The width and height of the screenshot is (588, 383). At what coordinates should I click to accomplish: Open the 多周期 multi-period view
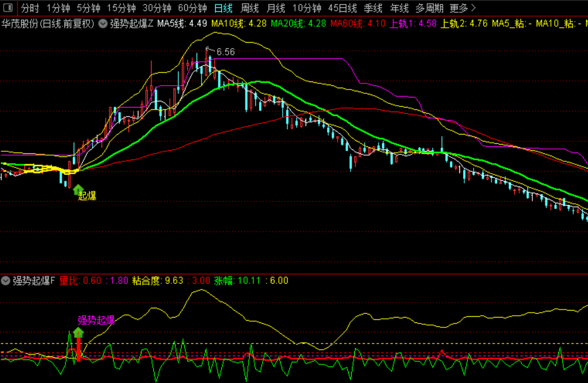429,8
